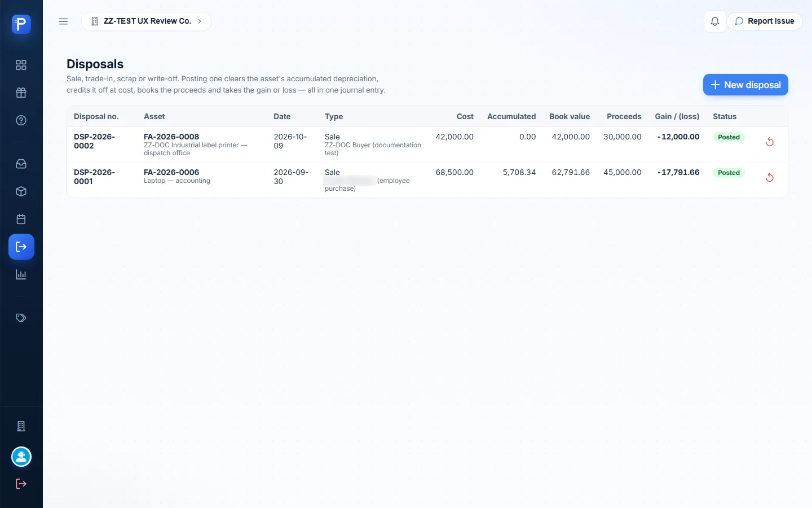Click the Accumulated column header
This screenshot has height=508, width=812.
tap(511, 116)
